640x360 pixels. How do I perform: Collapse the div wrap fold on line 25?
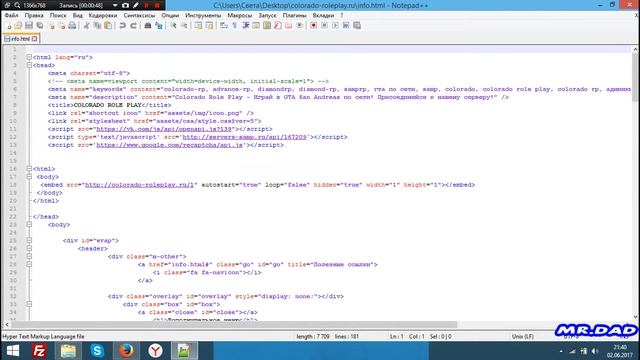(x=29, y=240)
